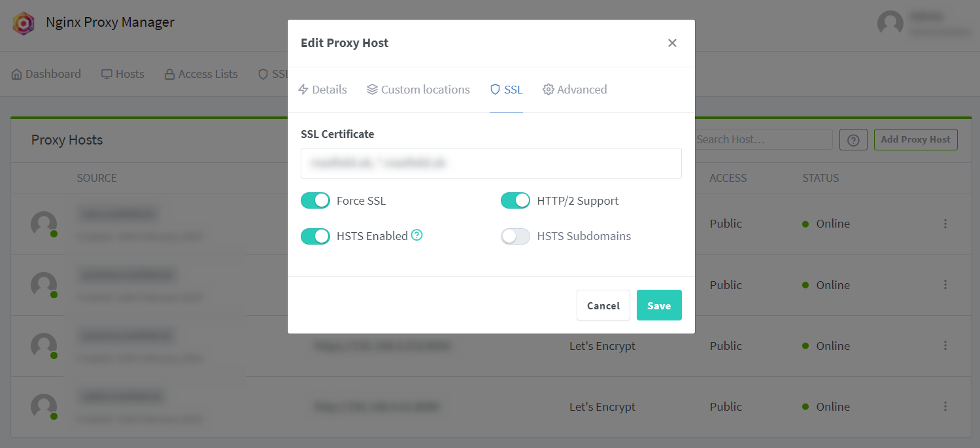Screen dimensions: 980x448
Task: Close the Edit Proxy Host dialog
Action: click(672, 43)
